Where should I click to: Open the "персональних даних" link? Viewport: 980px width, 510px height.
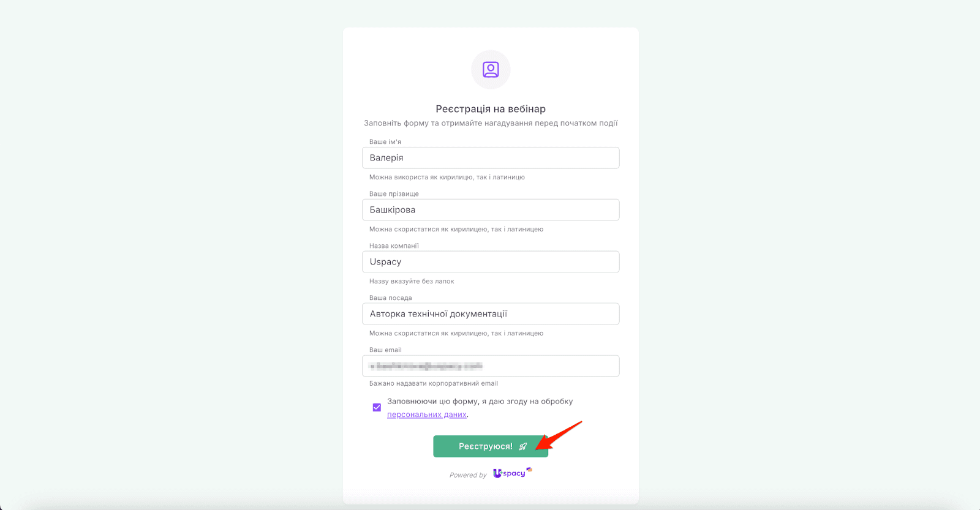(426, 414)
